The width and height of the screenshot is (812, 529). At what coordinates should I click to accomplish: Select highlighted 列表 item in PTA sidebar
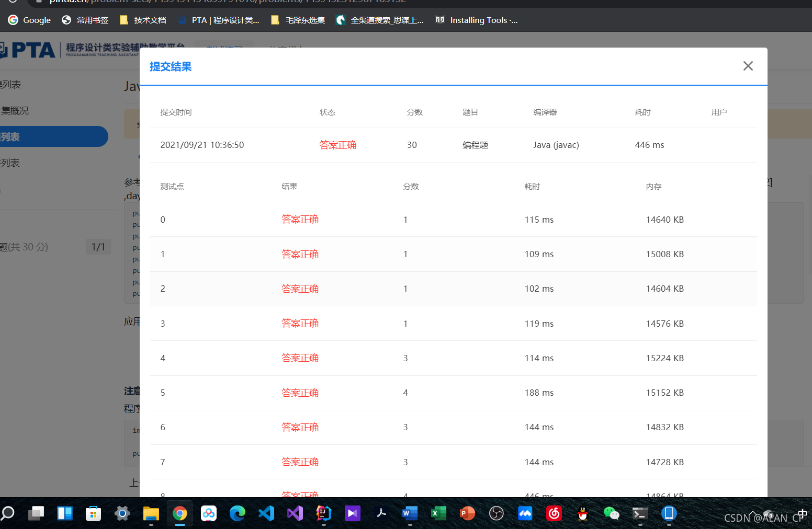pyautogui.click(x=54, y=136)
